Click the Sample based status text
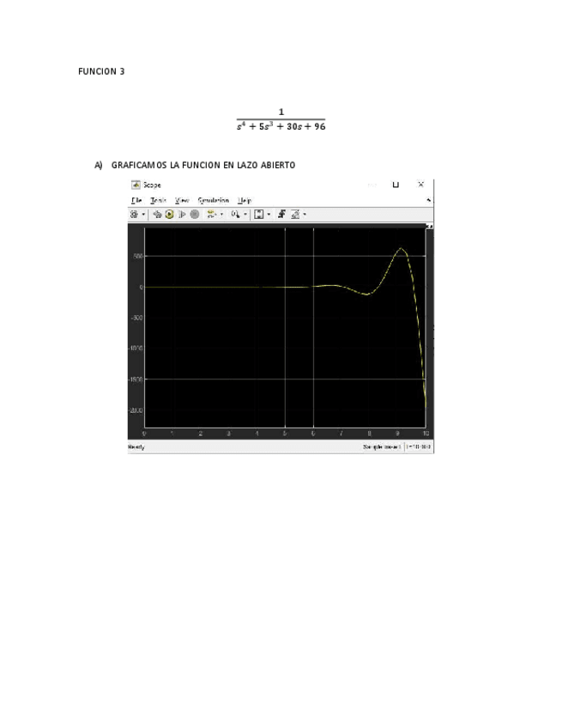The height and width of the screenshot is (728, 562). click(382, 446)
